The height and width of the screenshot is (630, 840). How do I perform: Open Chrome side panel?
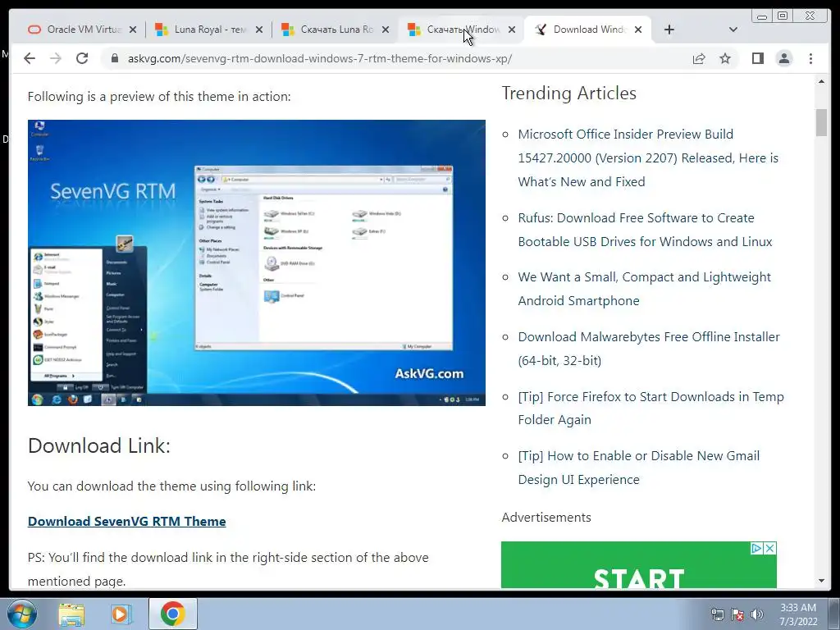click(757, 58)
